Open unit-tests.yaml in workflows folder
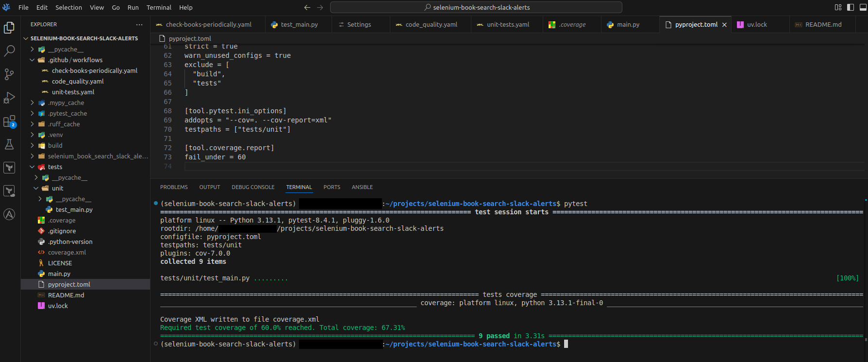This screenshot has height=362, width=868. click(73, 92)
